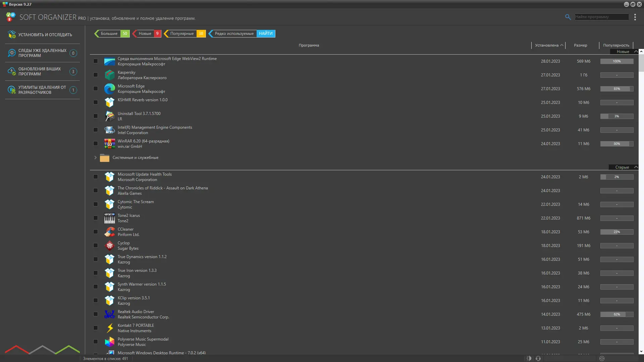644x362 pixels.
Task: Click the Install and Track sidebar icon
Action: 12,35
